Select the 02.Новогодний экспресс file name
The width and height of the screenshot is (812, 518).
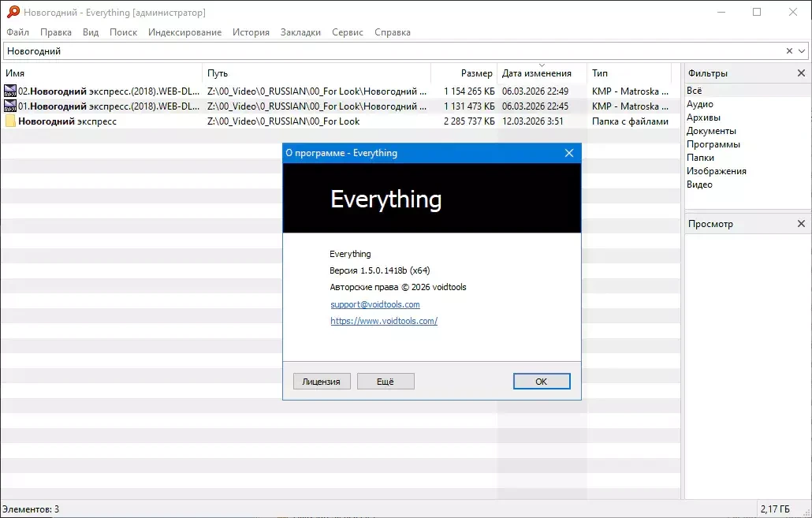[x=109, y=91]
